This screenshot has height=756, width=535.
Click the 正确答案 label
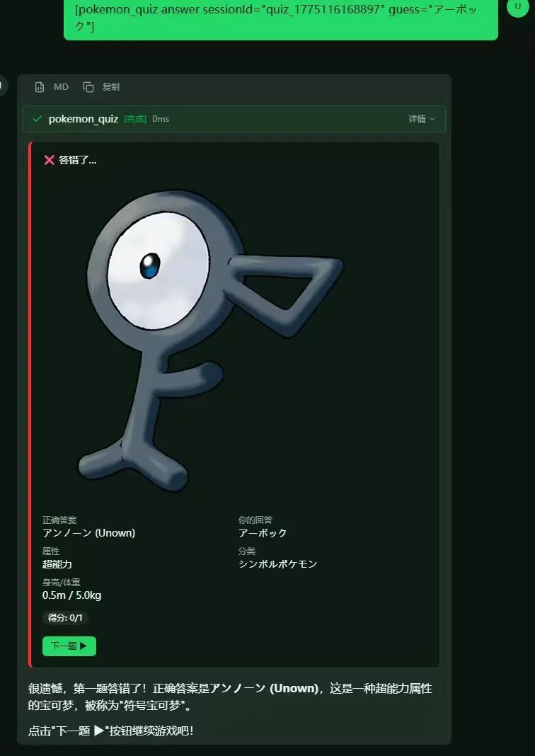tap(59, 520)
